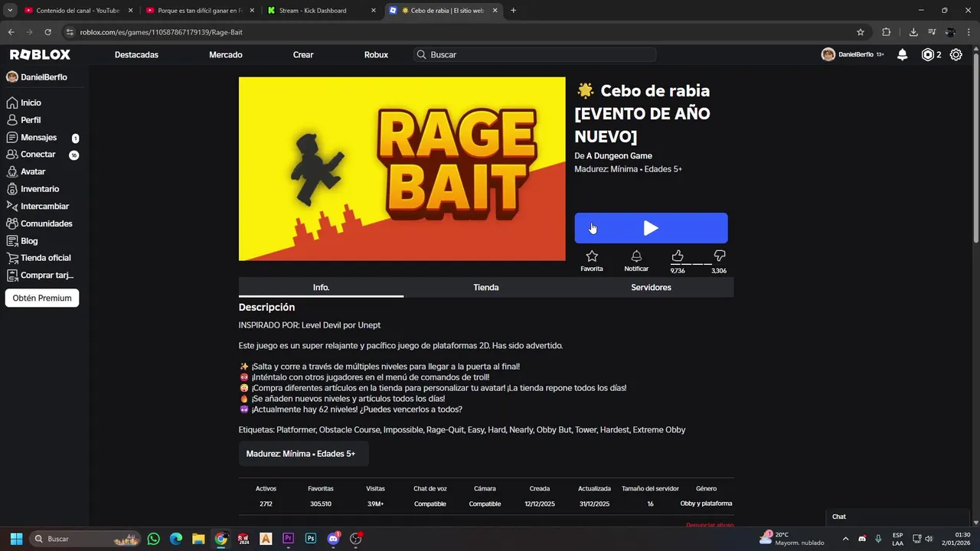Viewport: 980px width, 551px height.
Task: Click the Obby y plataforma genre link
Action: pyautogui.click(x=706, y=504)
